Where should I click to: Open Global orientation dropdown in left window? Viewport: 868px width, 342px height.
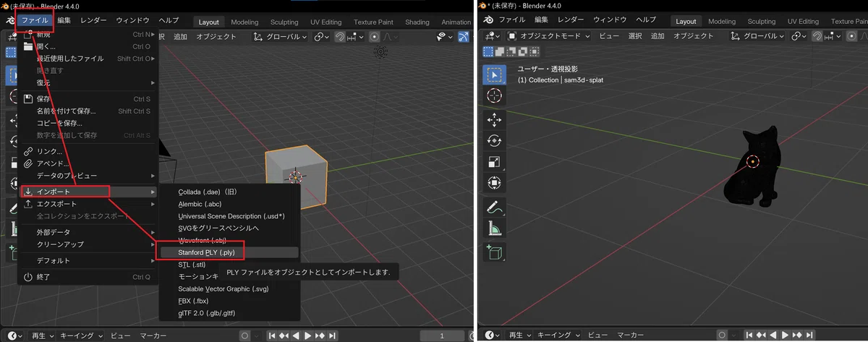pyautogui.click(x=281, y=36)
